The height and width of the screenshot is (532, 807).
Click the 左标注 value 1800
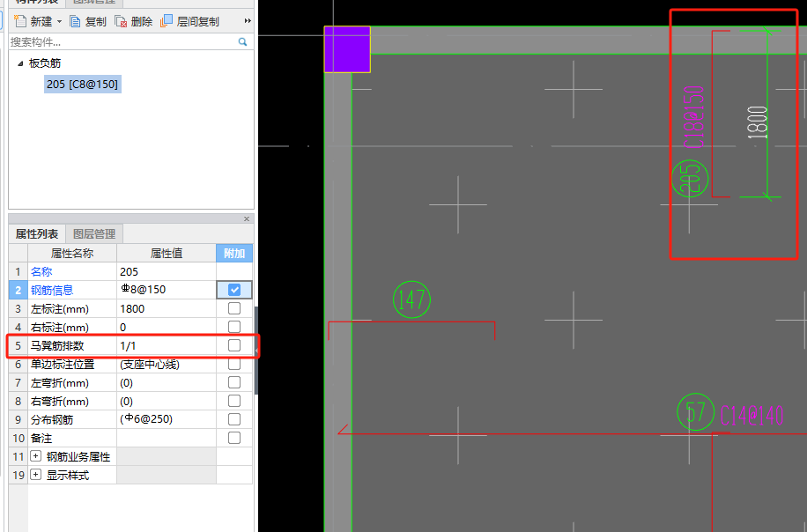167,308
